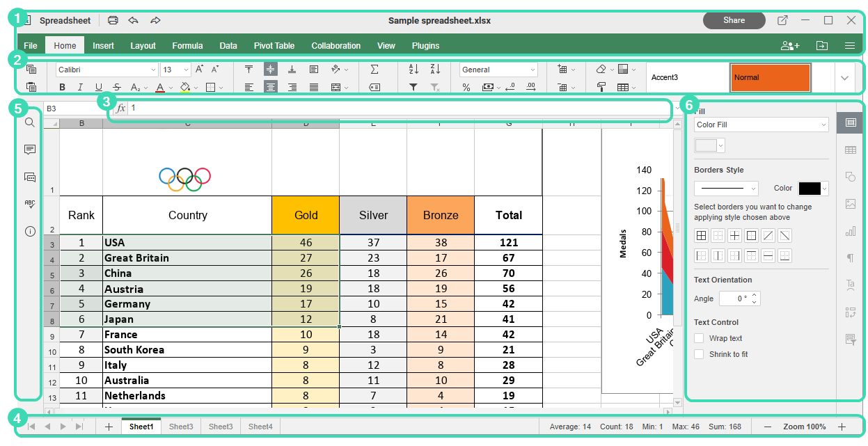Open image settings in right sidebar
Viewport: 868px width, 446px height.
click(x=850, y=204)
